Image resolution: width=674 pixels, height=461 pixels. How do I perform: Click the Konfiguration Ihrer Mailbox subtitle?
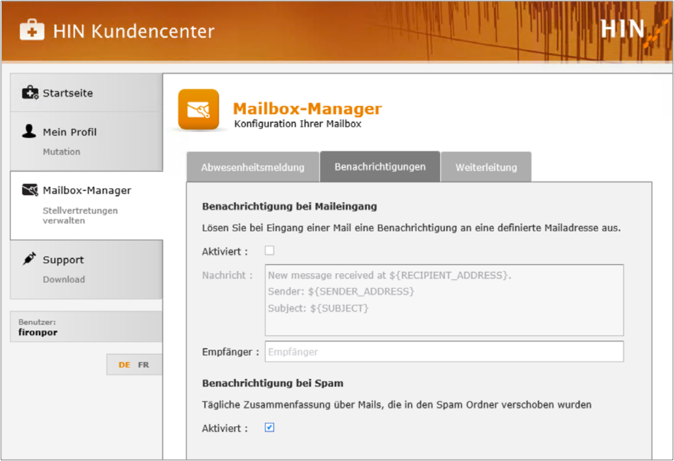point(297,124)
